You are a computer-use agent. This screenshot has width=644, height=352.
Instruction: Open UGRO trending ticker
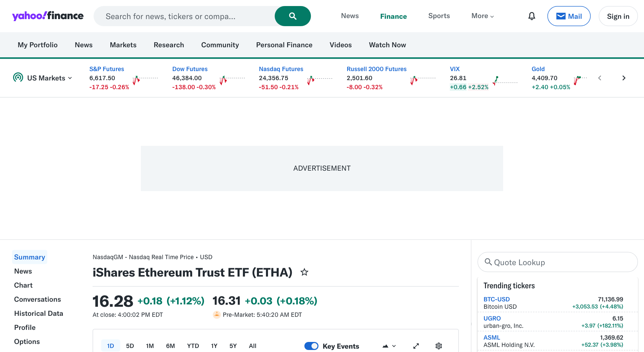tap(492, 318)
